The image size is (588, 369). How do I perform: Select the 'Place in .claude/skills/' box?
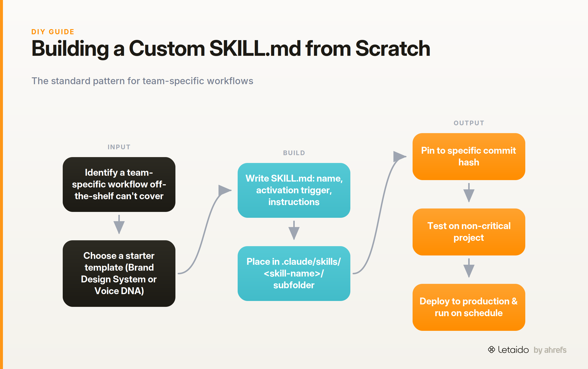point(294,273)
